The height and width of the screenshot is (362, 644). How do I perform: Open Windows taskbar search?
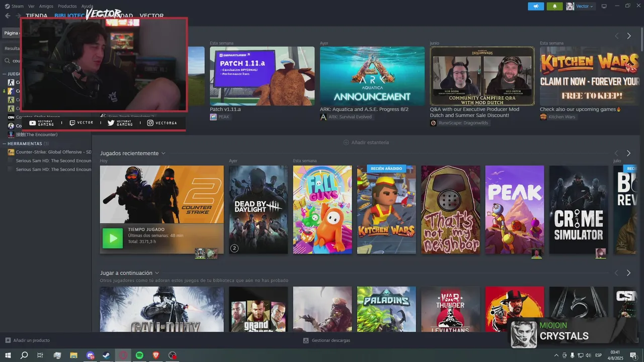coord(24,355)
